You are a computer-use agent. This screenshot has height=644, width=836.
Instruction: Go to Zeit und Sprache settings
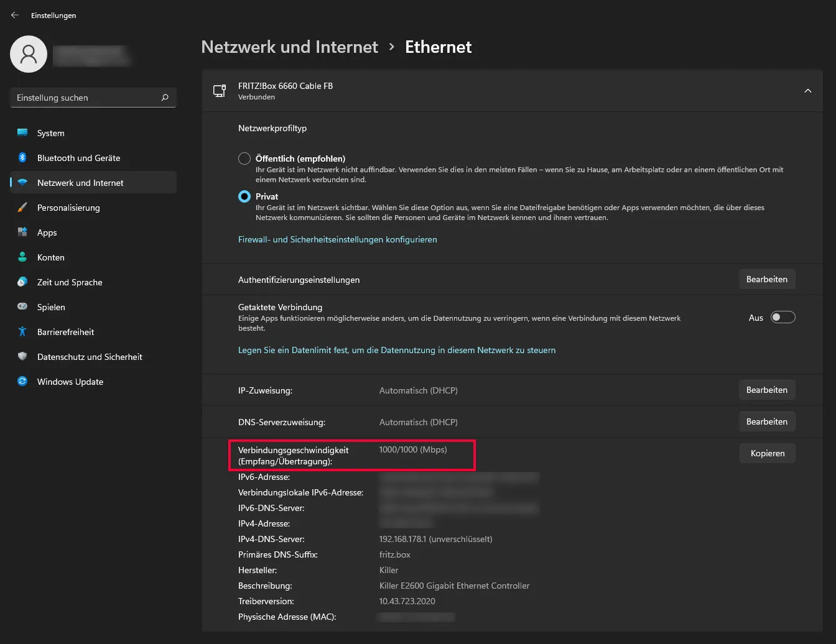tap(93, 282)
